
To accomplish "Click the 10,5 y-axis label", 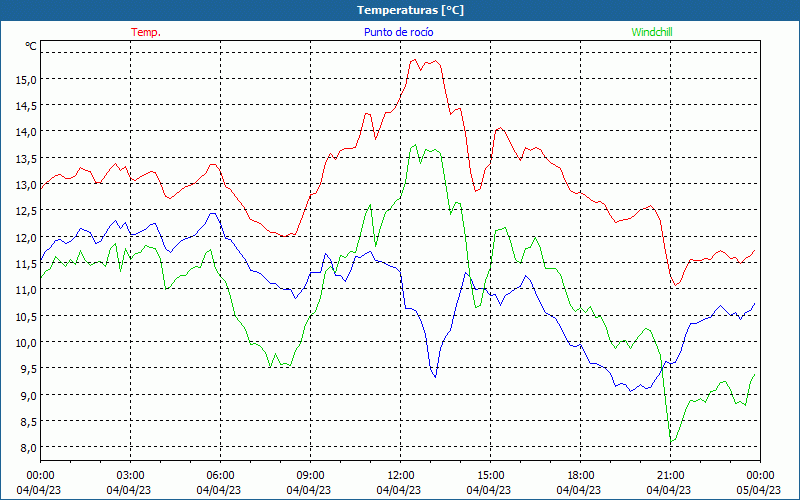I will (x=26, y=316).
